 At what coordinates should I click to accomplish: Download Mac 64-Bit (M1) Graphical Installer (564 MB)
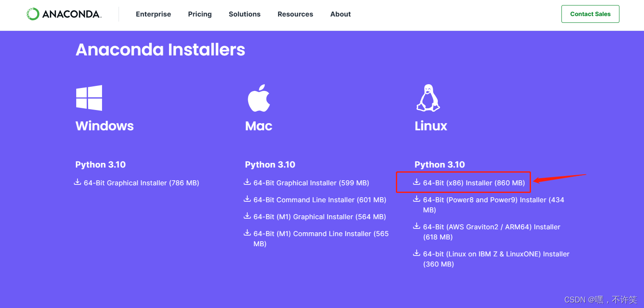pos(320,217)
